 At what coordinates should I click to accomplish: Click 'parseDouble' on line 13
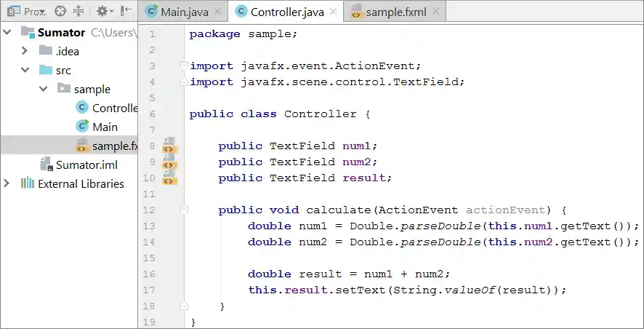(x=440, y=226)
